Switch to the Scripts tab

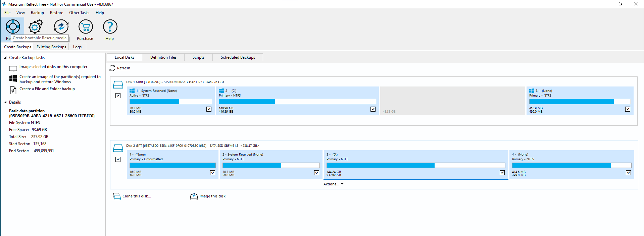199,57
